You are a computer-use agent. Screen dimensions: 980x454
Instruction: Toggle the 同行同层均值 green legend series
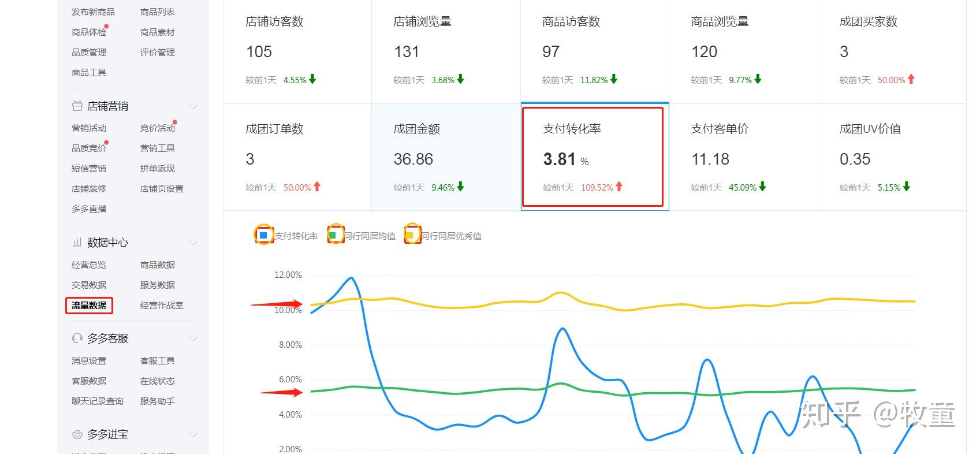coord(333,236)
